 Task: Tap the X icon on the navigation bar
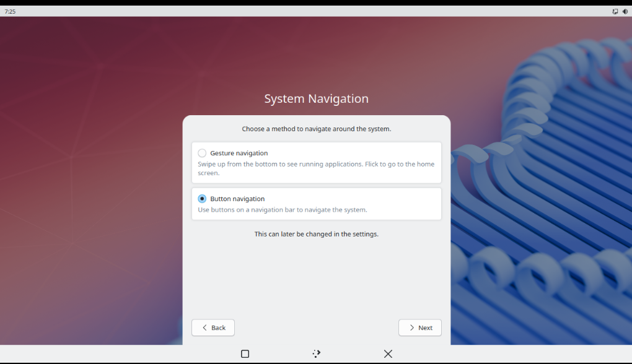tap(388, 353)
